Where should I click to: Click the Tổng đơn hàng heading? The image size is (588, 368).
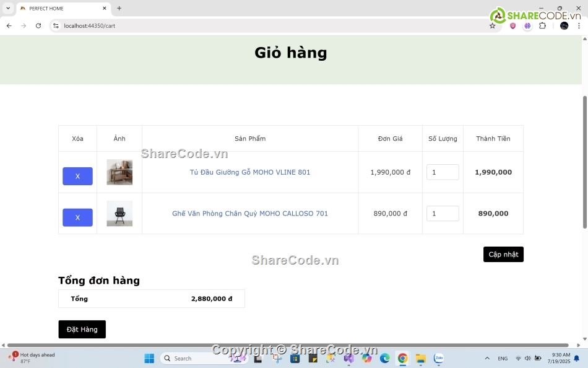(99, 281)
